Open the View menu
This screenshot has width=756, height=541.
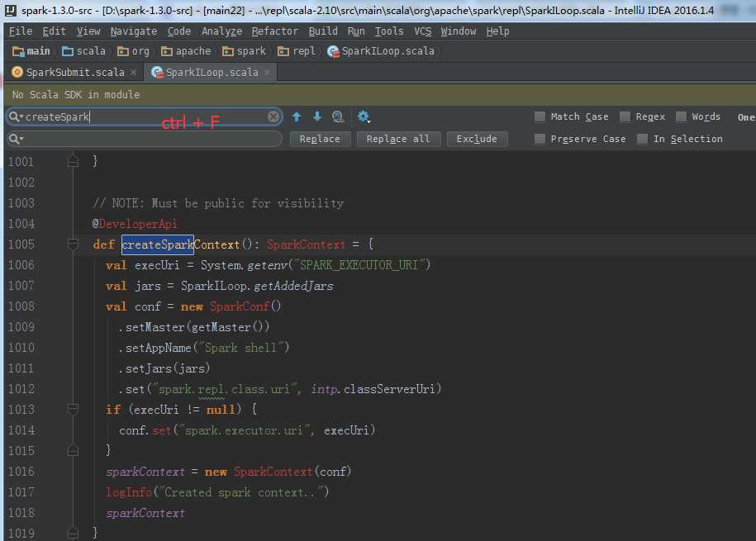coord(88,31)
